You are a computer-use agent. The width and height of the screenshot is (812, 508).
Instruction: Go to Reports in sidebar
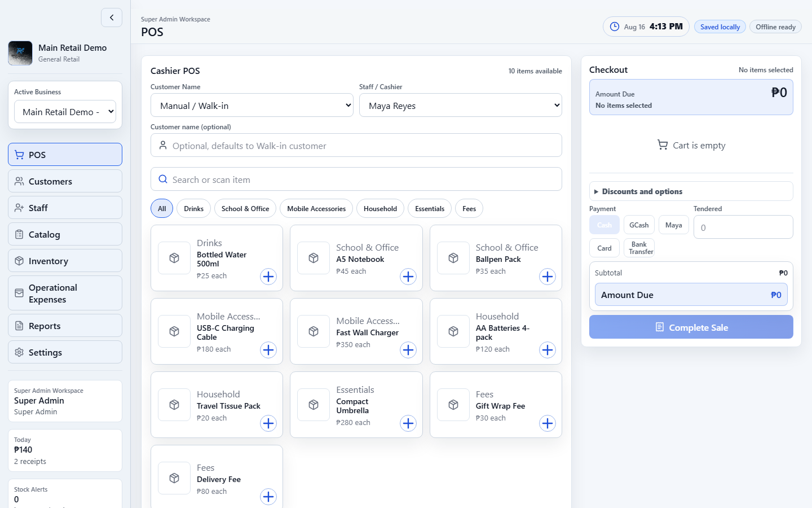[65, 326]
